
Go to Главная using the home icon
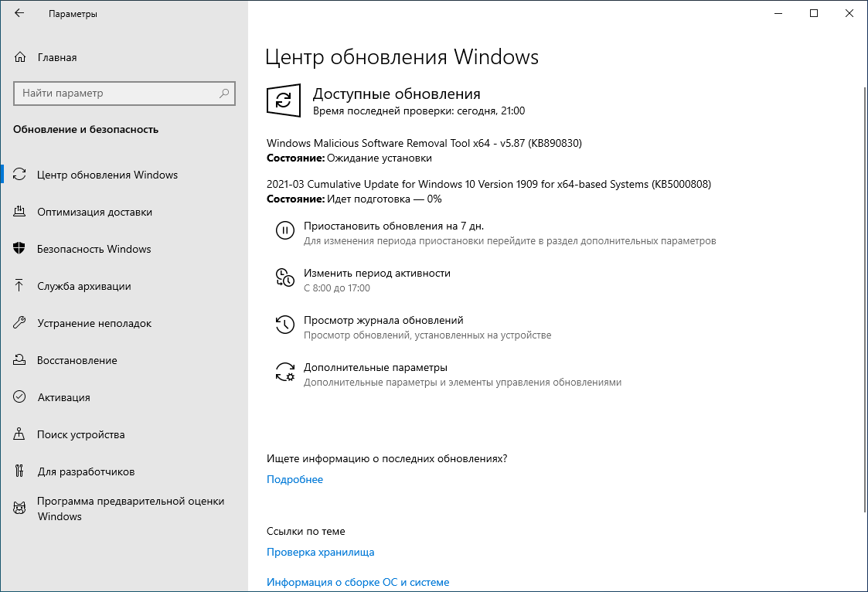22,56
